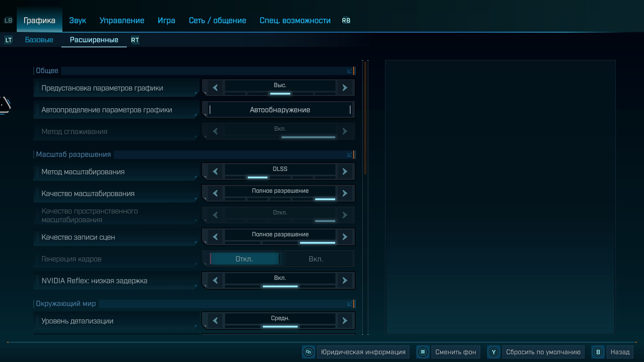Set frame generation to Вкл.

tap(316, 259)
